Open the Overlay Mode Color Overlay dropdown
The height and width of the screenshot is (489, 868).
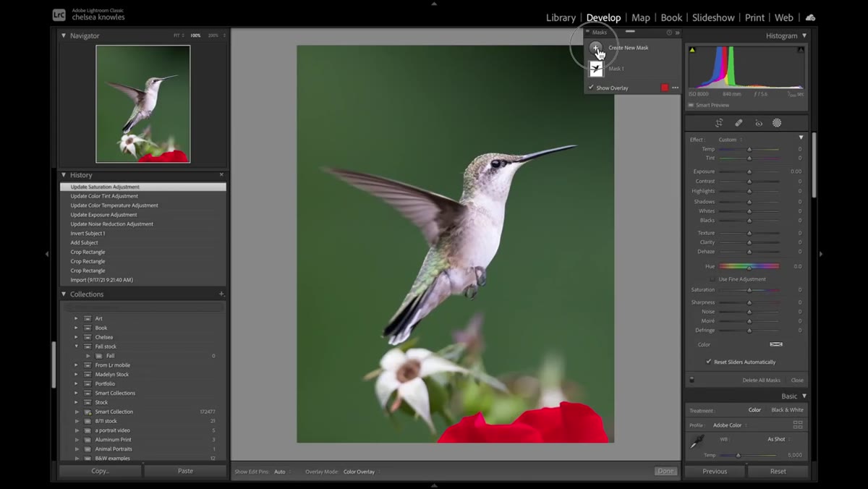click(x=362, y=472)
